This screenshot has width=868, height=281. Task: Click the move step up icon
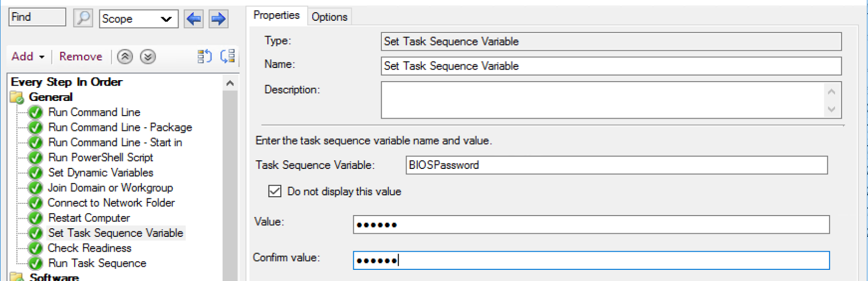tap(125, 57)
